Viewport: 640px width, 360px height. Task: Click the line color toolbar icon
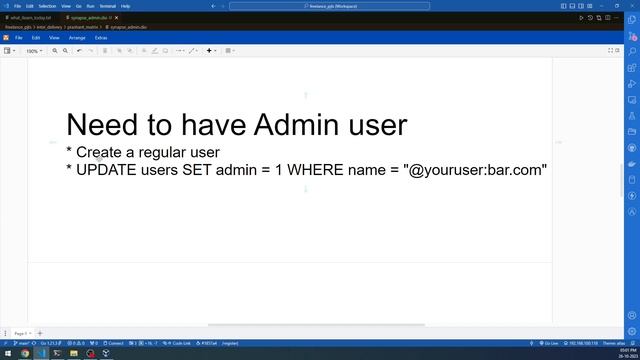(x=155, y=51)
